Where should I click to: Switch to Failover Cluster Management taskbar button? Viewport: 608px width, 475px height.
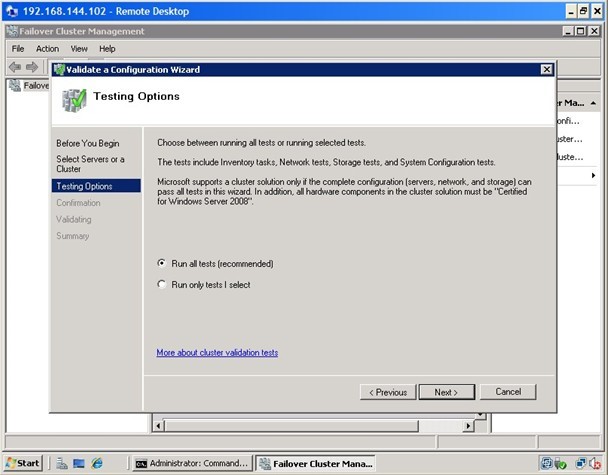315,463
